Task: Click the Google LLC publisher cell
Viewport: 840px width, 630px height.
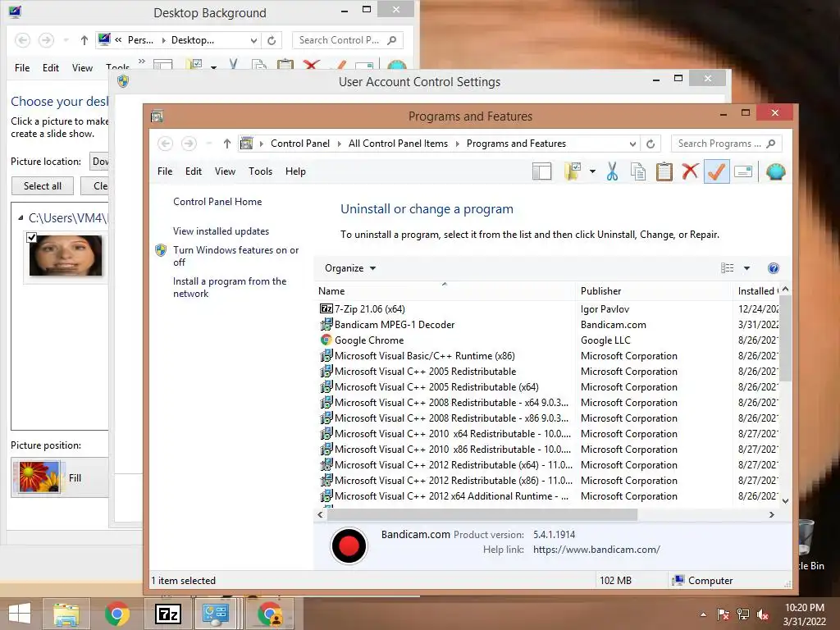Action: point(605,340)
